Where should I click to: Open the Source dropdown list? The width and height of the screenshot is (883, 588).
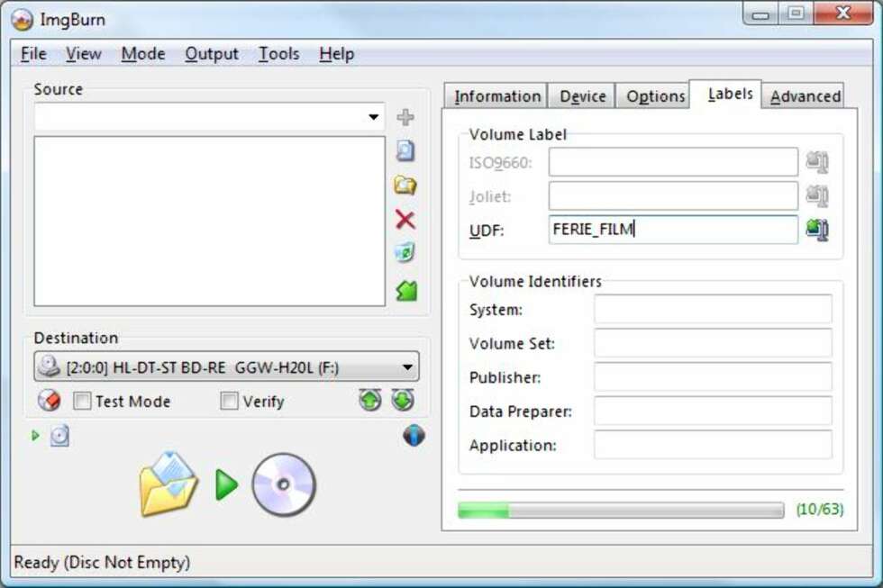click(x=373, y=117)
